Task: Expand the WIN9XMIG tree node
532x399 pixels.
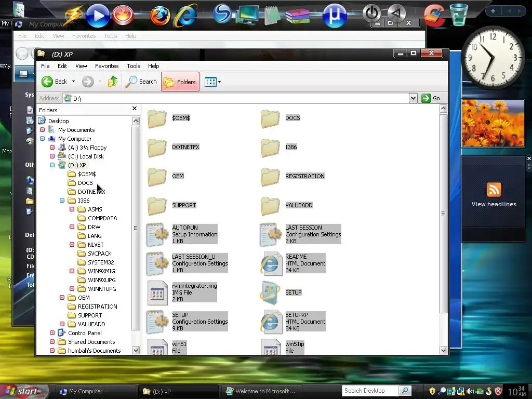Action: (x=72, y=271)
